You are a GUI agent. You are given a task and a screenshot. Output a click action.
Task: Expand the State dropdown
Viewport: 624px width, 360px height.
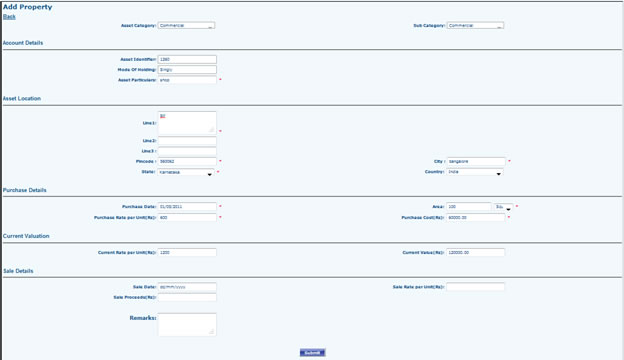[186, 172]
